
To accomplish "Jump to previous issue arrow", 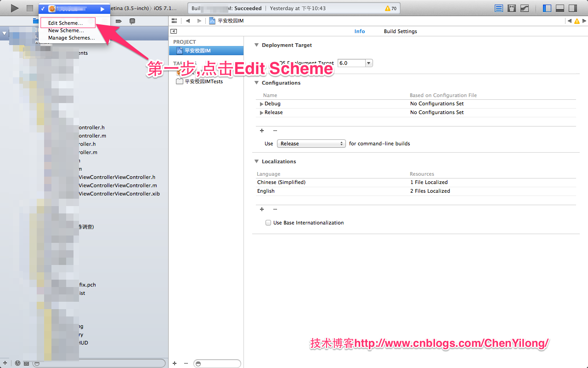I will pos(570,21).
